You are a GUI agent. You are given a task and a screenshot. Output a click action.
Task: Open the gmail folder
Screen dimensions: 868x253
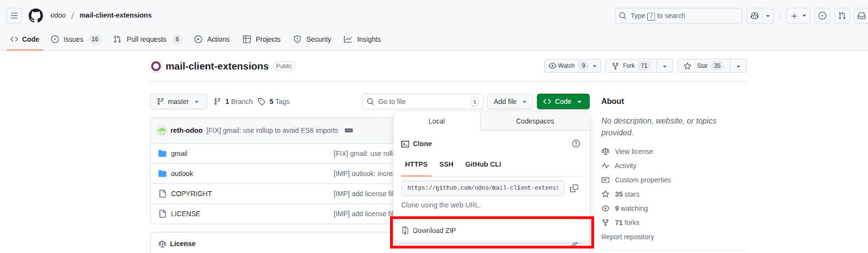[179, 153]
